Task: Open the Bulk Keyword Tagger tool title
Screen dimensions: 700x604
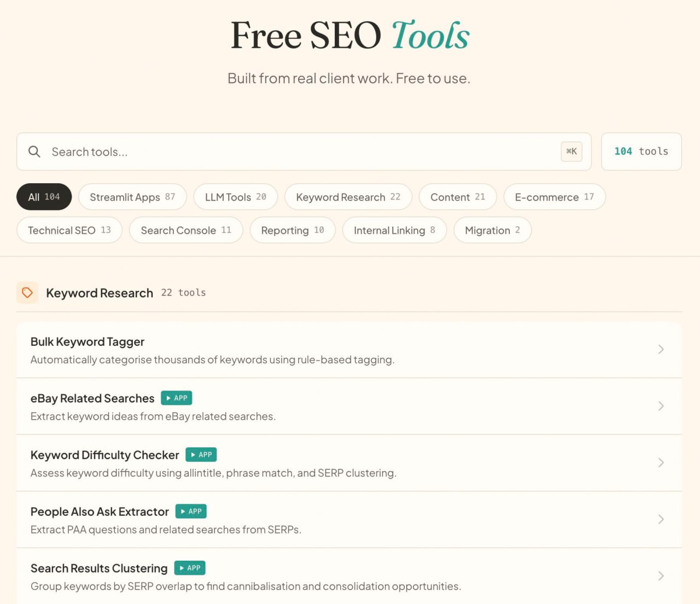Action: [87, 342]
